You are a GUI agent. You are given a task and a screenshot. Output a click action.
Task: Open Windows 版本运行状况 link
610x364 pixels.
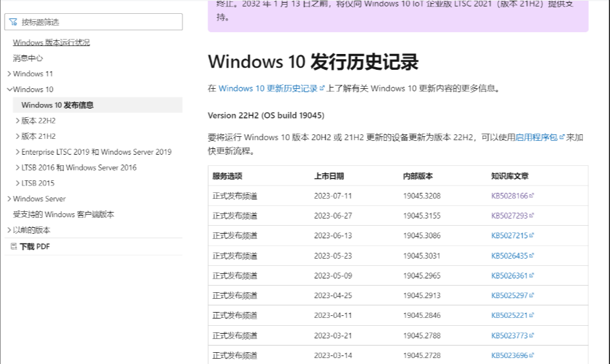tap(51, 42)
